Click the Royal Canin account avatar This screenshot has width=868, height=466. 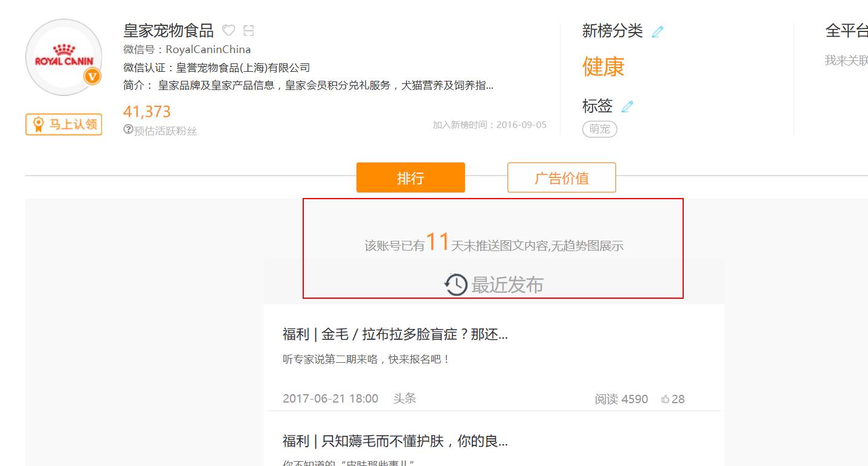click(x=63, y=58)
